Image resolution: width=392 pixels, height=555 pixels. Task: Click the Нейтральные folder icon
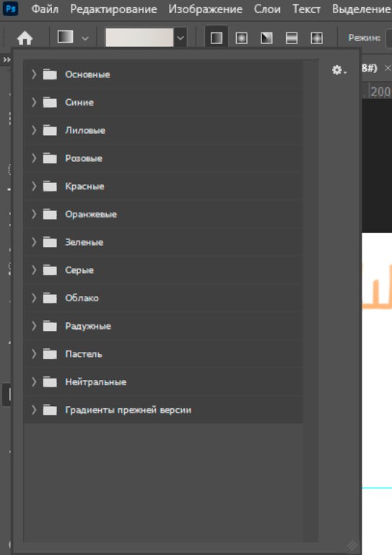(50, 382)
